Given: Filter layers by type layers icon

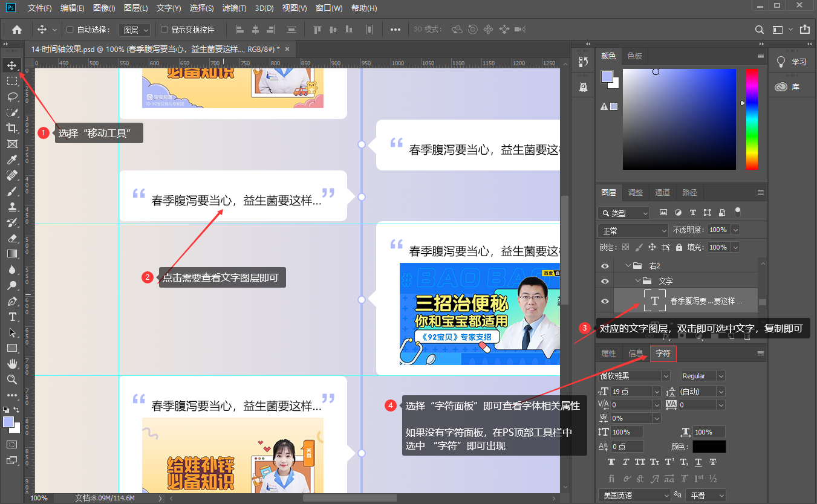Looking at the screenshot, I should click(x=692, y=213).
